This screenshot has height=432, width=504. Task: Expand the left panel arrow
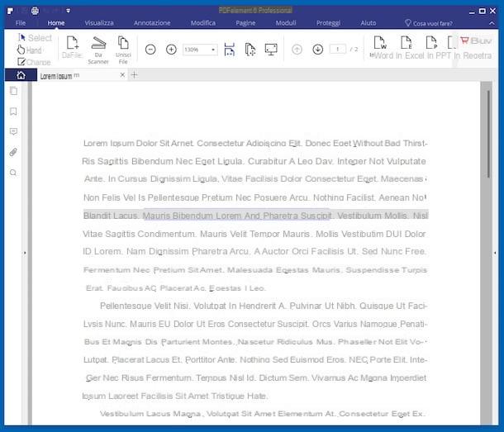[25, 253]
